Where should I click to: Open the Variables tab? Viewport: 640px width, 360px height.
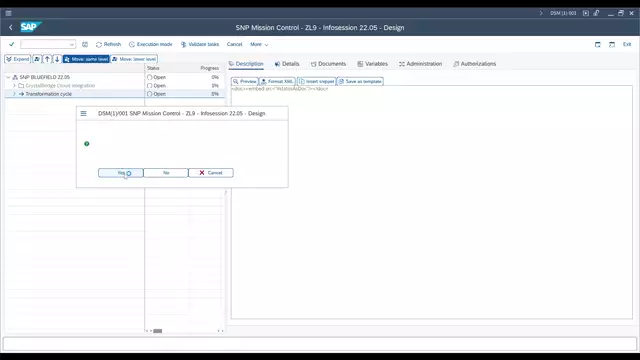pyautogui.click(x=372, y=64)
